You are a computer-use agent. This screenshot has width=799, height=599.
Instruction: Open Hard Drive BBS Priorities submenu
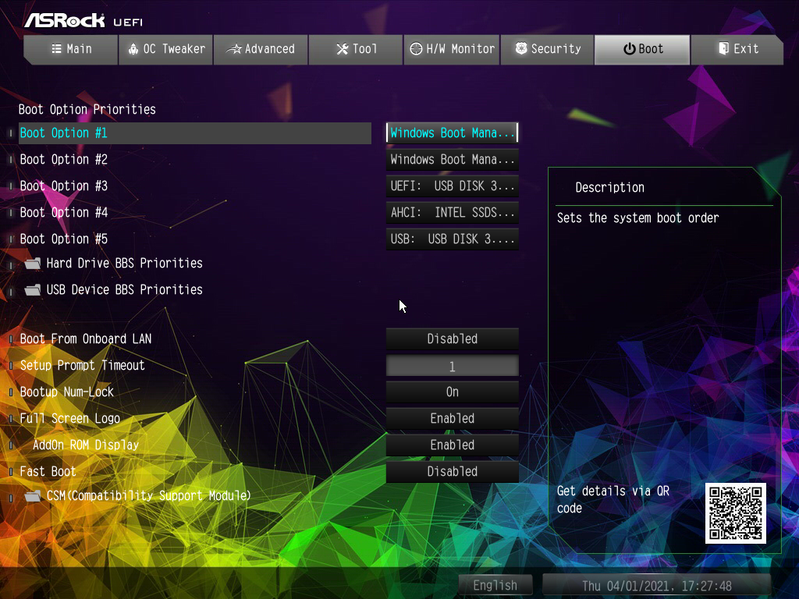[124, 263]
